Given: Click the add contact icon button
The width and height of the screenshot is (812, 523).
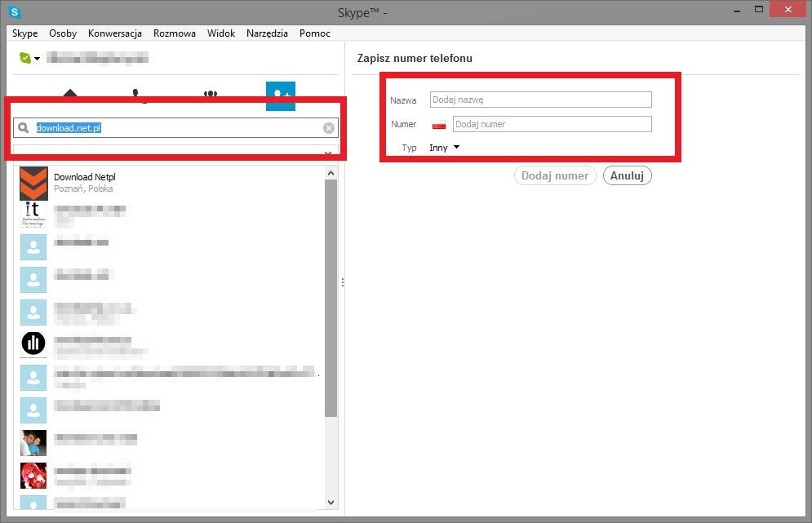Looking at the screenshot, I should (281, 95).
